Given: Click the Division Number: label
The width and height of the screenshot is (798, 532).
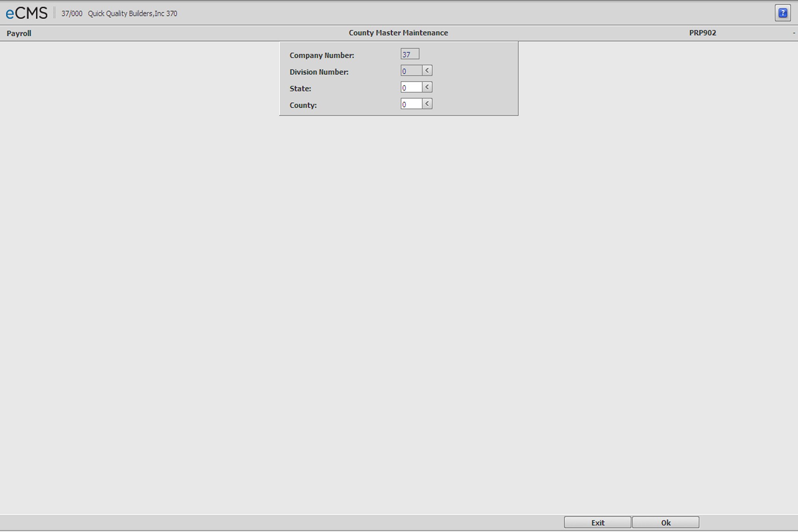Looking at the screenshot, I should (x=319, y=72).
